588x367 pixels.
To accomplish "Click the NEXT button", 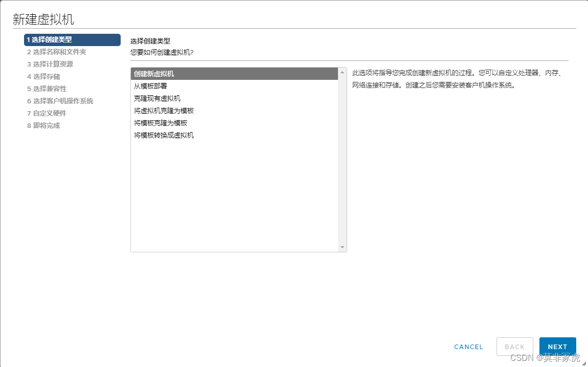I will [x=558, y=347].
